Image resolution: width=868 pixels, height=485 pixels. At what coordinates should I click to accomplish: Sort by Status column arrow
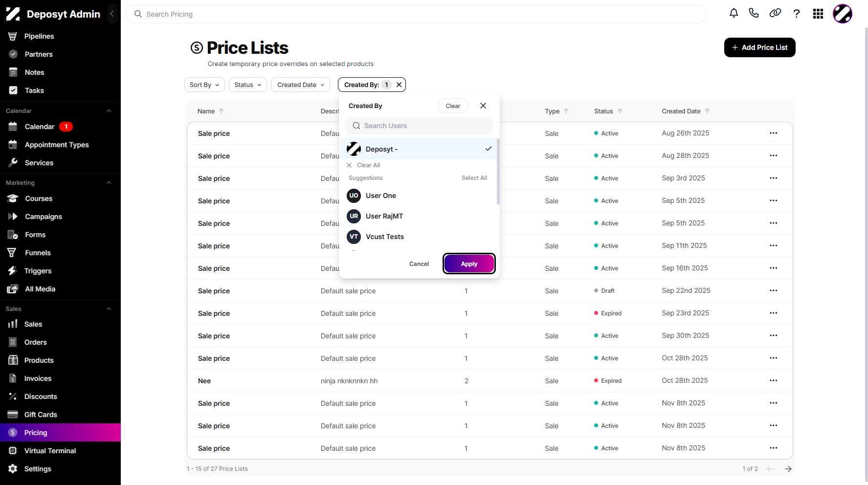(x=620, y=111)
